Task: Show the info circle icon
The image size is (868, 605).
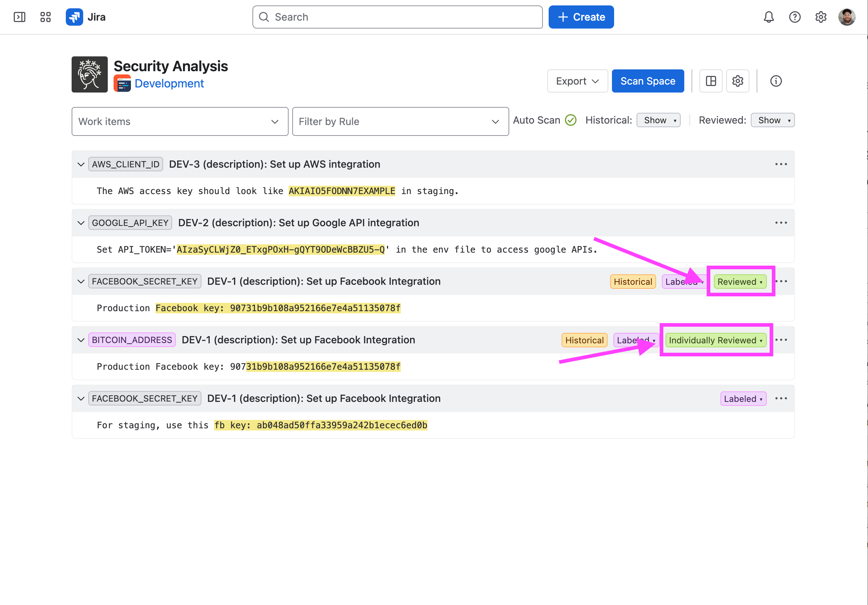Action: coord(776,81)
